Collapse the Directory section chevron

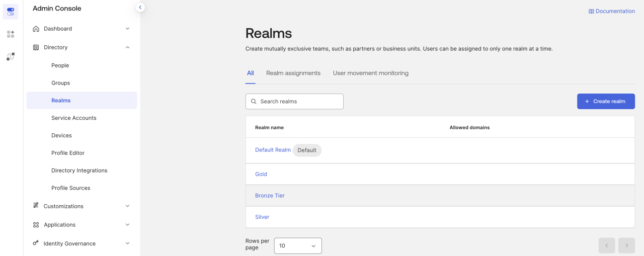127,47
